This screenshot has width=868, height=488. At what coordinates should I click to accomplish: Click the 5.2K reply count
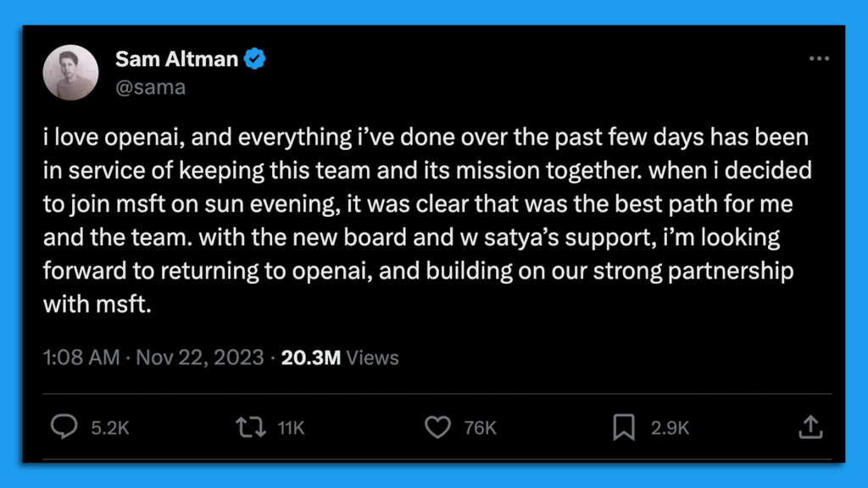pos(109,428)
